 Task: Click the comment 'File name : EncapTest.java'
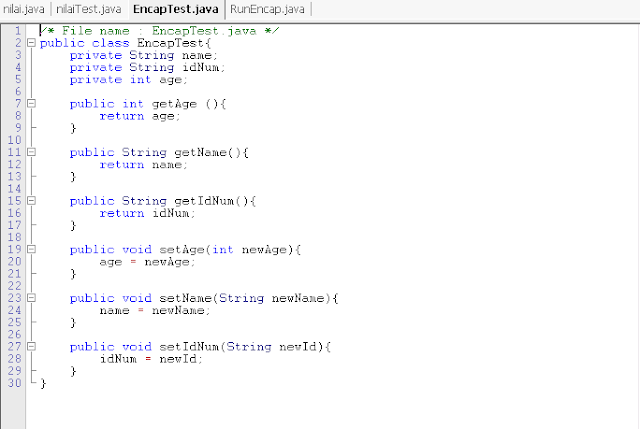159,31
